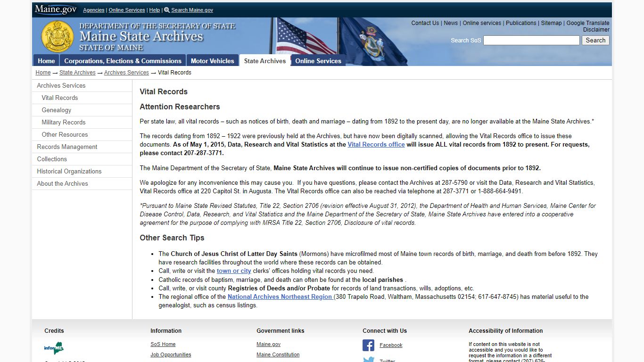Open Maine Constitution footer link

coord(278,355)
